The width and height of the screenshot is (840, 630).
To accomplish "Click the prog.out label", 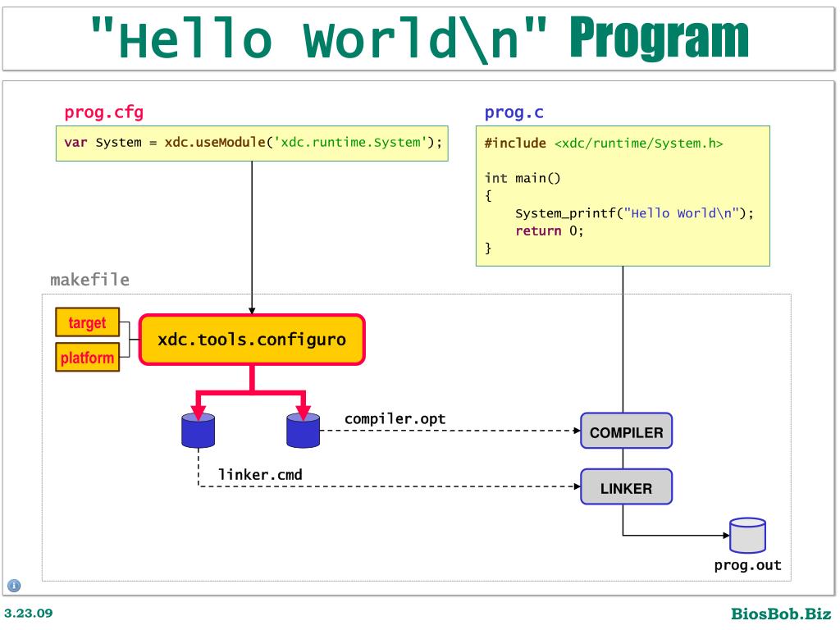I will (x=748, y=565).
